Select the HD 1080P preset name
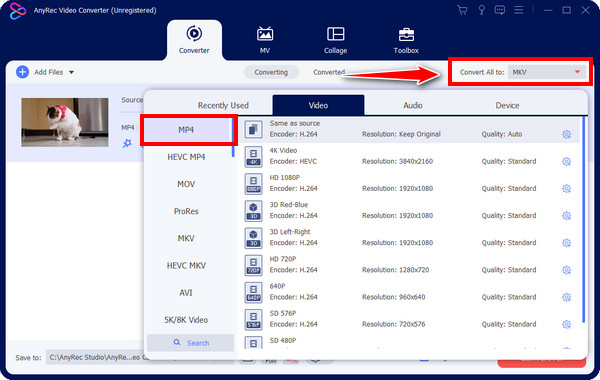Viewport: 600px width, 380px height. tap(285, 178)
